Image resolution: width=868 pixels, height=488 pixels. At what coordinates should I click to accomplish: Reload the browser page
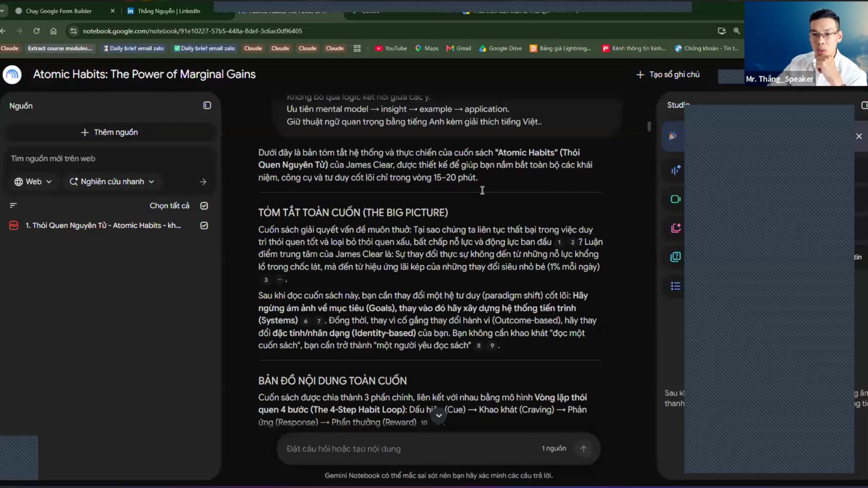[x=37, y=31]
